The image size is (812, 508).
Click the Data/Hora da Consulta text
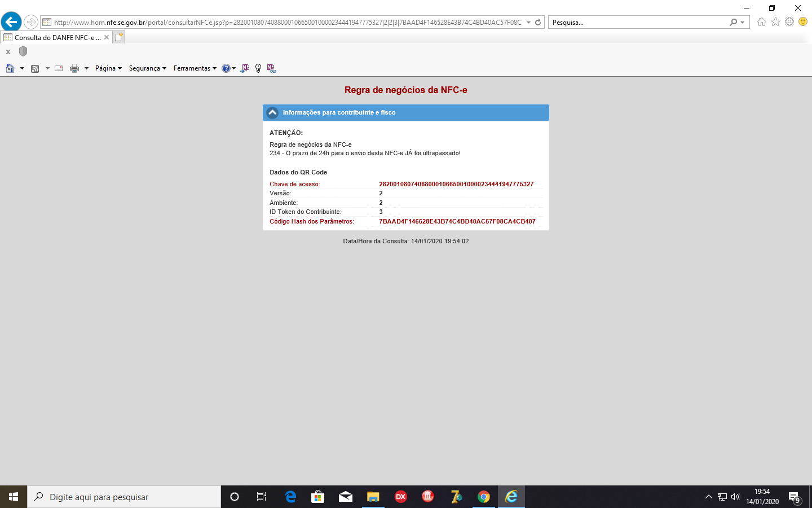[406, 241]
